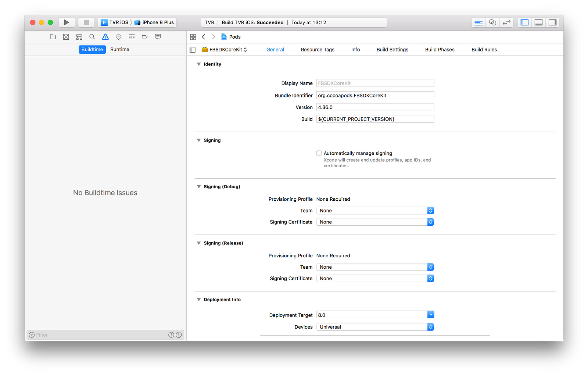588x376 pixels.
Task: Collapse the Signing (Debug) section
Action: pyautogui.click(x=199, y=187)
